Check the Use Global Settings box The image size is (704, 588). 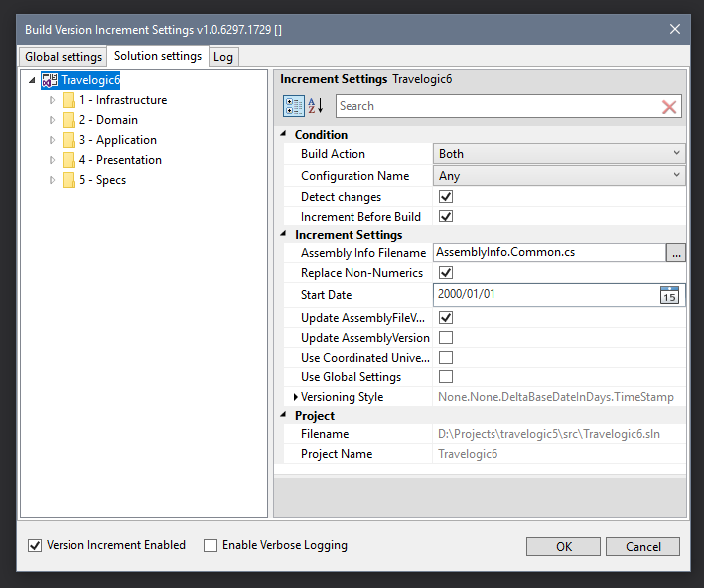[446, 376]
